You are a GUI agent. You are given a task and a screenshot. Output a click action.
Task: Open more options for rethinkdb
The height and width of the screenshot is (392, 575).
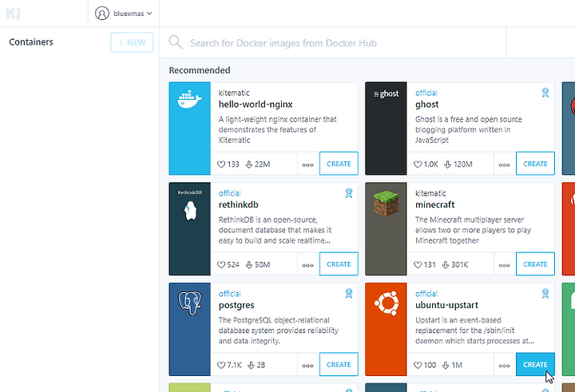pos(307,265)
